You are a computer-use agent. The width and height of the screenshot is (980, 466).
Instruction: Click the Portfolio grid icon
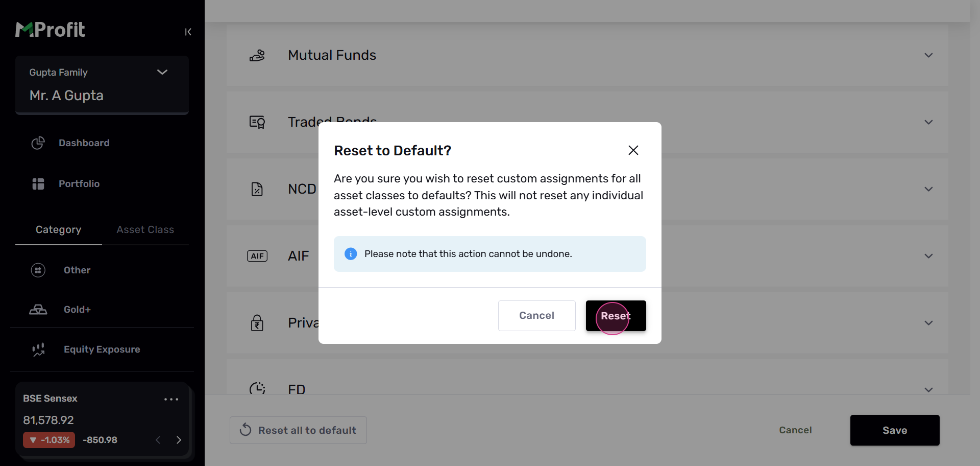[x=38, y=184]
